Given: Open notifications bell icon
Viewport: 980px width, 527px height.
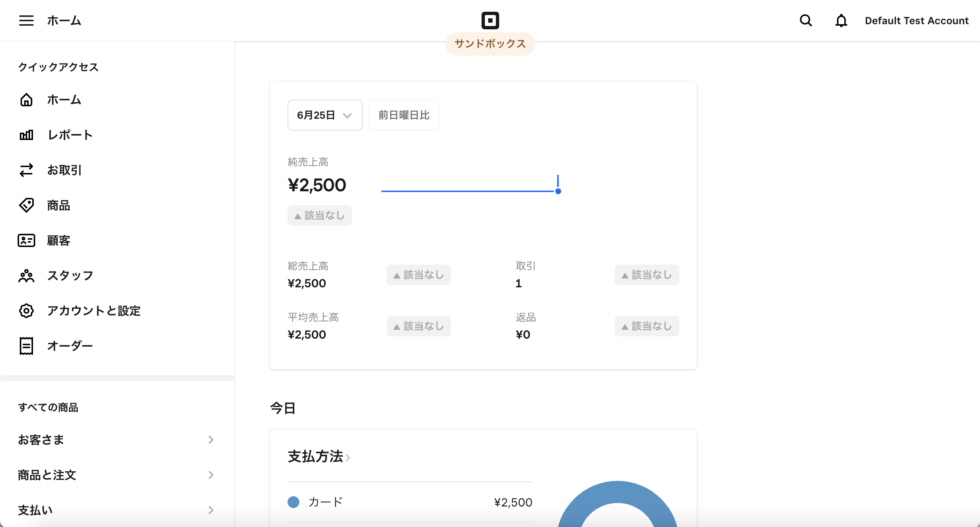Looking at the screenshot, I should [841, 21].
